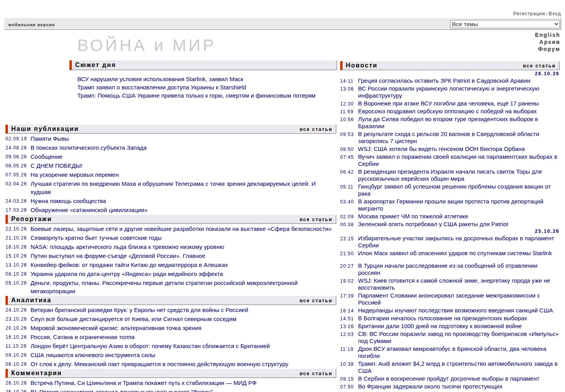565x392 pixels.
Task: Open 'Британии дали 1000 дней' news
Action: [440, 326]
